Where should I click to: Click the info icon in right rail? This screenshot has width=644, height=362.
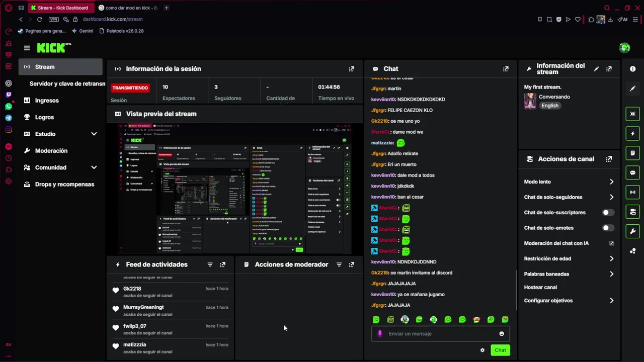(x=632, y=69)
